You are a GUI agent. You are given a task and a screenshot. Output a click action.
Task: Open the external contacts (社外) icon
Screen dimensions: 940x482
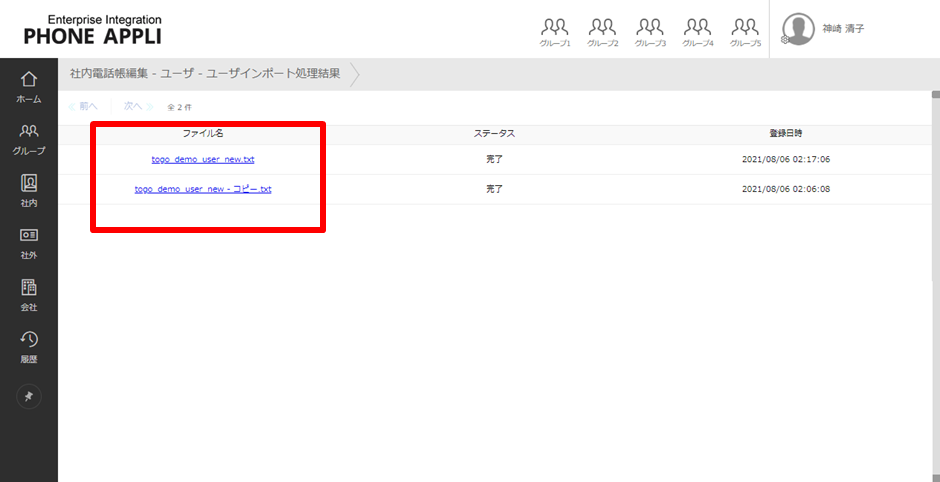[29, 241]
